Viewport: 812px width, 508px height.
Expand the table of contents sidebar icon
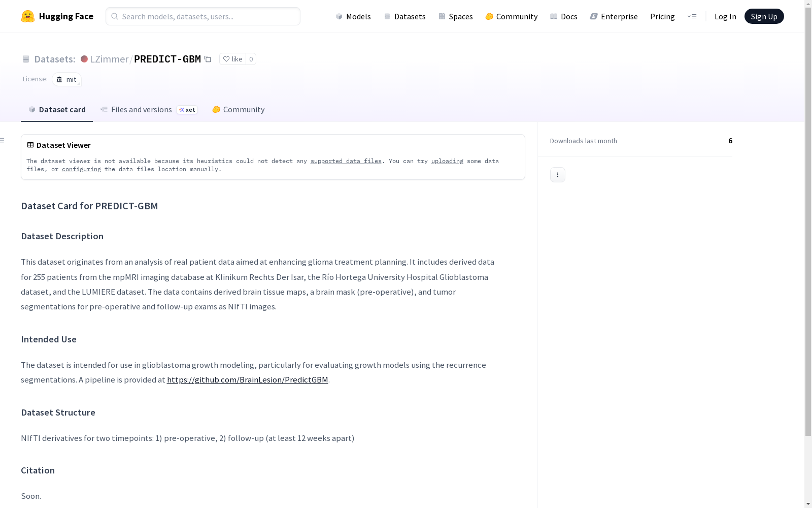pos(3,140)
